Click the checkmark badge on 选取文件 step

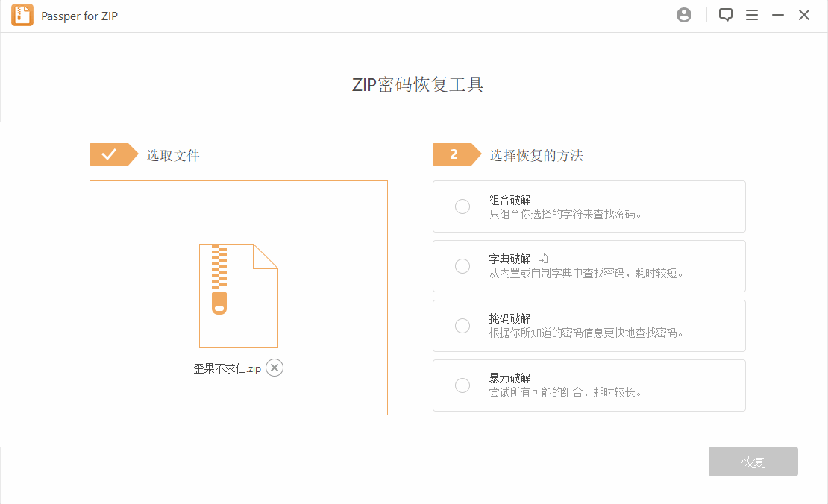113,154
